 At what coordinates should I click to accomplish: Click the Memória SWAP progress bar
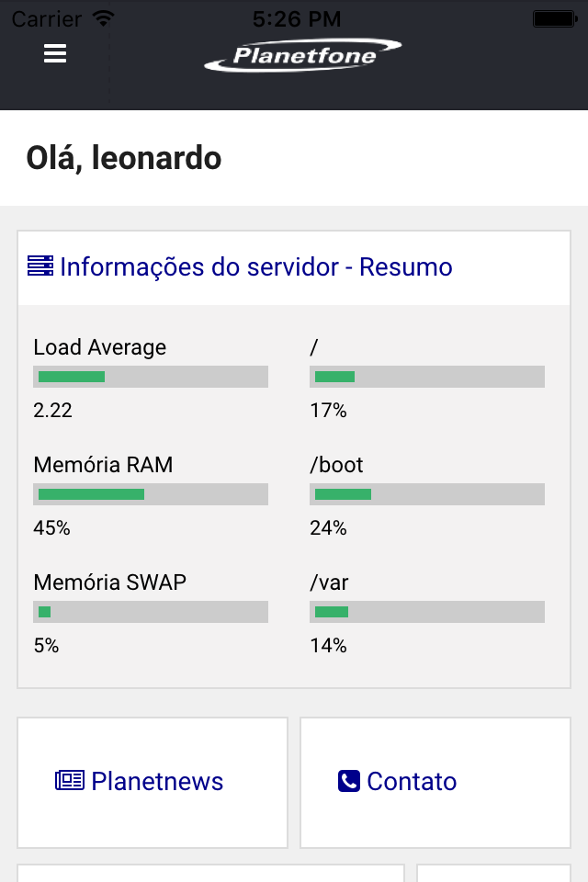151,612
